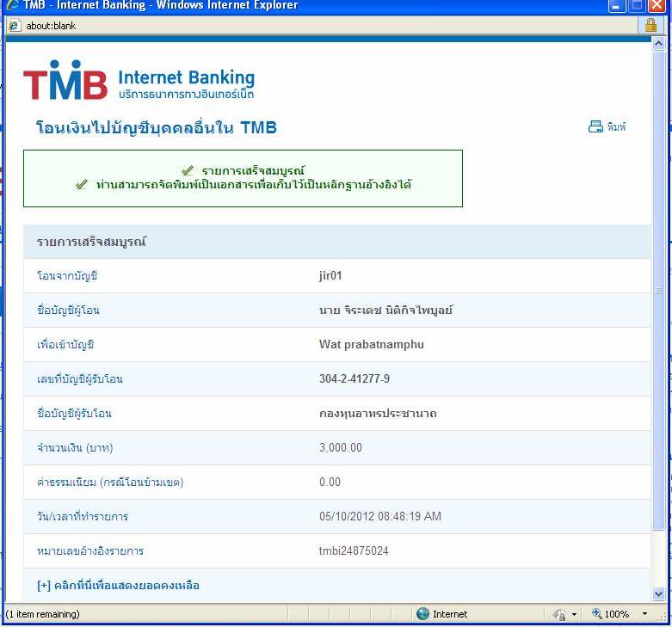Click the recipient account number 304-2-41277-9

354,379
